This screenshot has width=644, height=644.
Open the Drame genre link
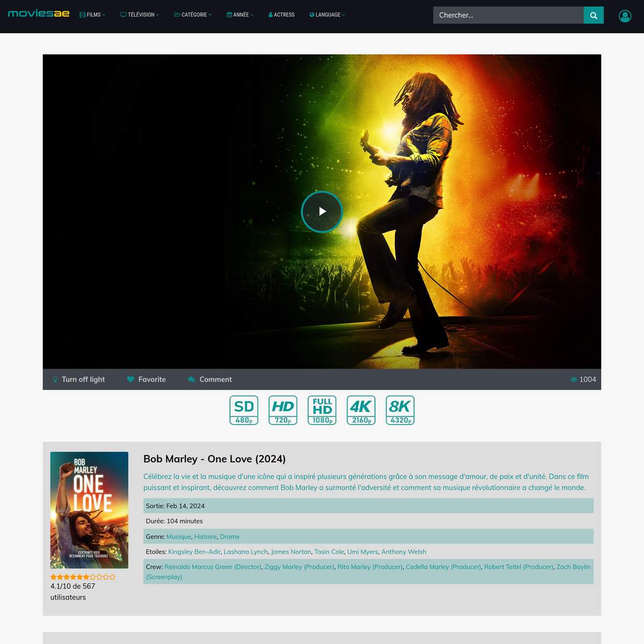pos(230,537)
